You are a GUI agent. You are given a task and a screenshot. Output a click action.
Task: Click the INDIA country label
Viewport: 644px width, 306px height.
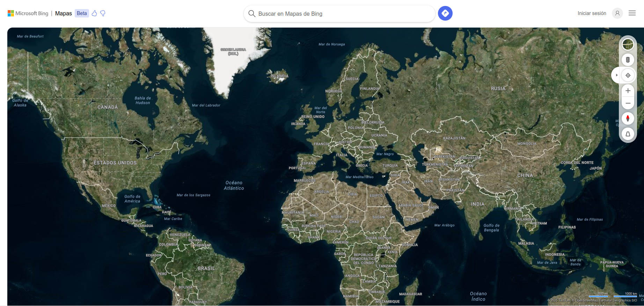[x=477, y=204]
